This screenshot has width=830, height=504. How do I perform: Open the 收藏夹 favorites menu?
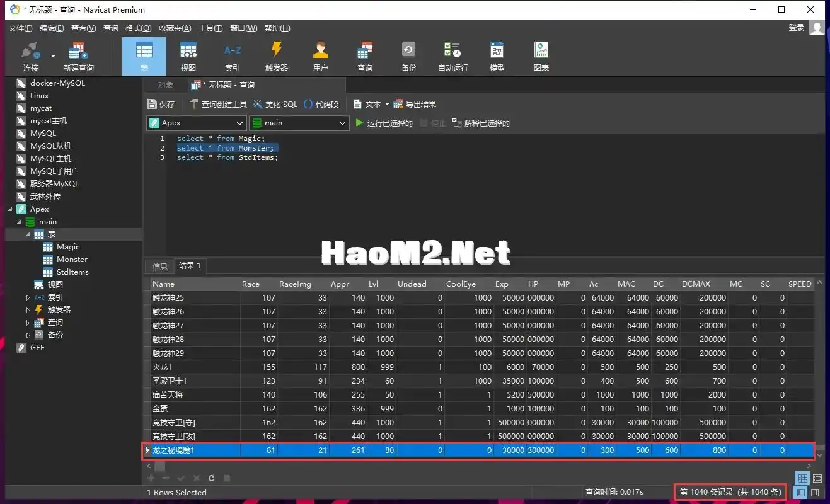(174, 28)
